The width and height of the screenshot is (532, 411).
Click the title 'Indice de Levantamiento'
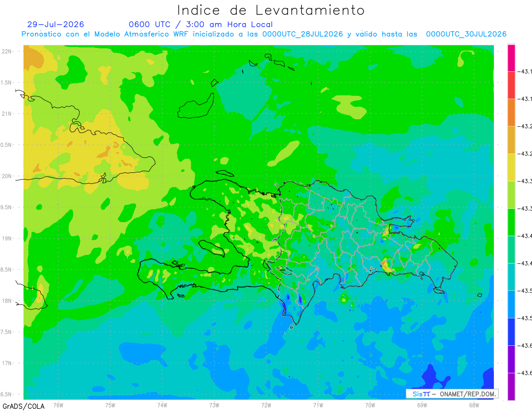coord(271,10)
